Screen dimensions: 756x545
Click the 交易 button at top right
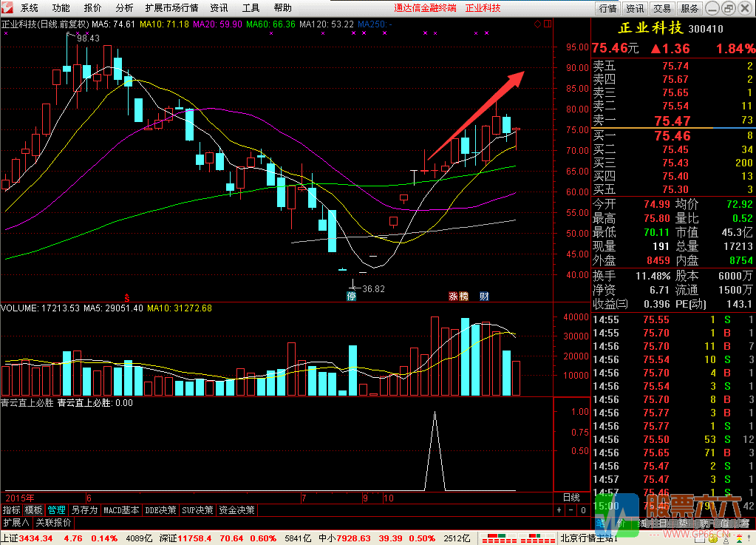(x=662, y=8)
